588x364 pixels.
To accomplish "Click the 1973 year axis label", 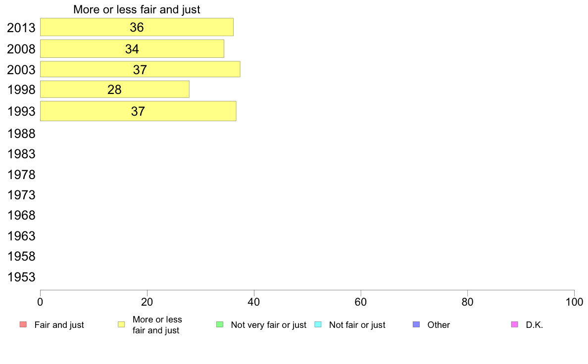I will tap(21, 195).
